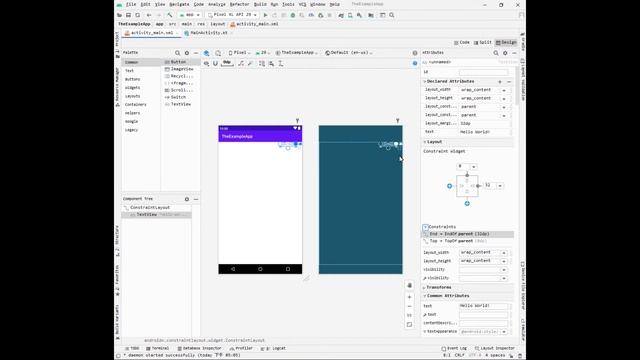
Task: Minimize the Palette panel
Action: (196, 53)
